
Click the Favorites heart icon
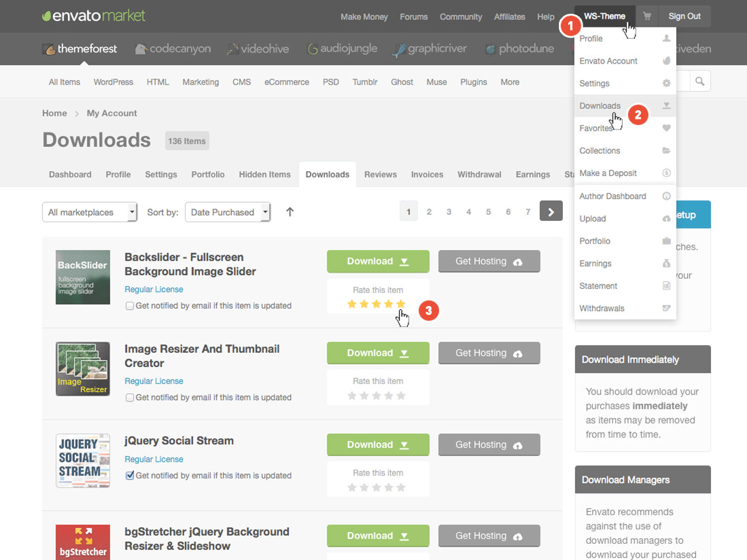click(666, 128)
